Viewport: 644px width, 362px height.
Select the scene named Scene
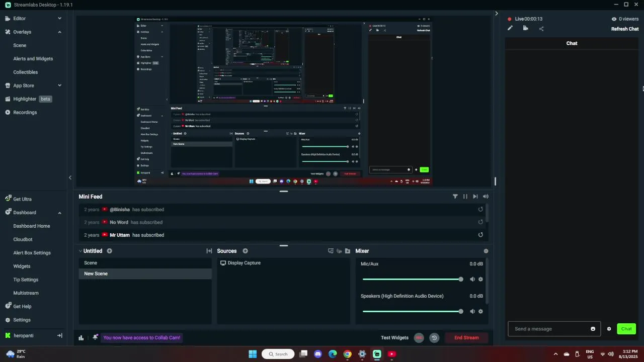tap(145, 263)
